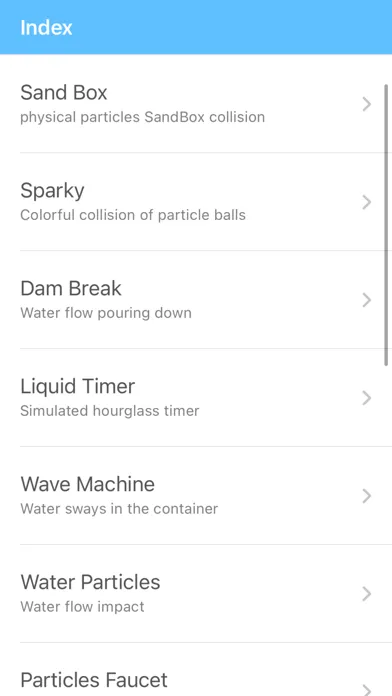Click the chevron on Dam Break row
This screenshot has height=696, width=392.
[366, 301]
